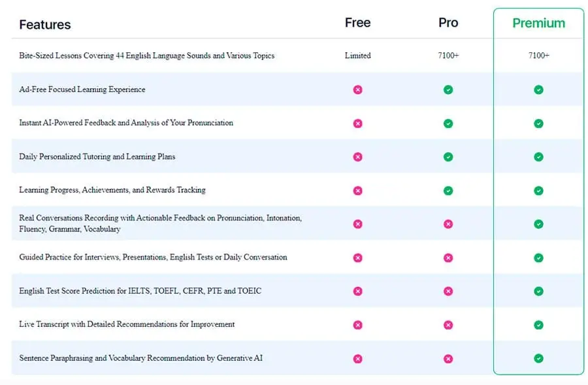The height and width of the screenshot is (385, 588).
Task: Click the 'Limited' value in Free column
Action: click(358, 56)
